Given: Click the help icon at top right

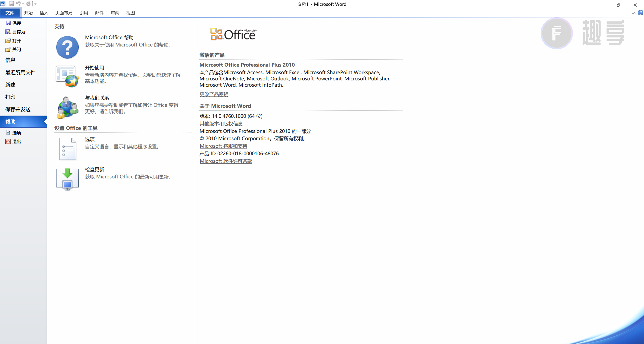Looking at the screenshot, I should 640,13.
